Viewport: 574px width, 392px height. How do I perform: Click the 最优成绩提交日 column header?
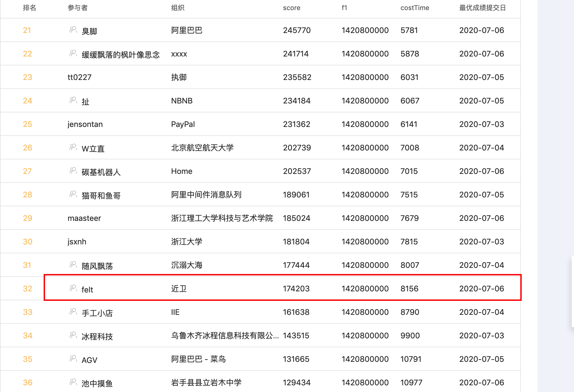[483, 8]
